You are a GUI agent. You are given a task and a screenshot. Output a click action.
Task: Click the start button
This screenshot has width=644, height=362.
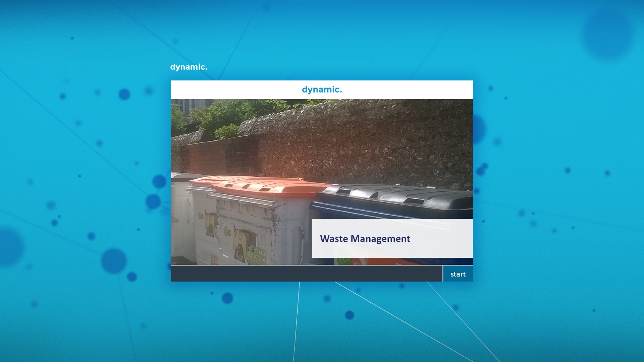point(458,274)
